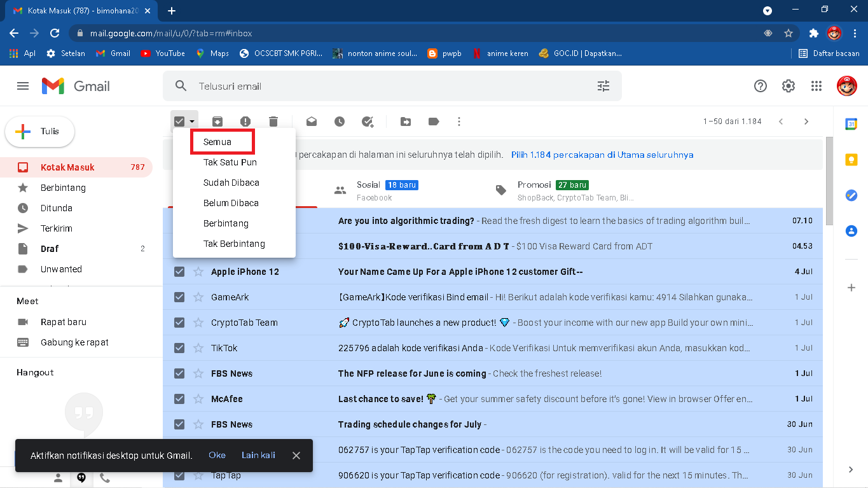Click the mail list vertical scrollbar
Image resolution: width=868 pixels, height=488 pixels.
coord(829,181)
